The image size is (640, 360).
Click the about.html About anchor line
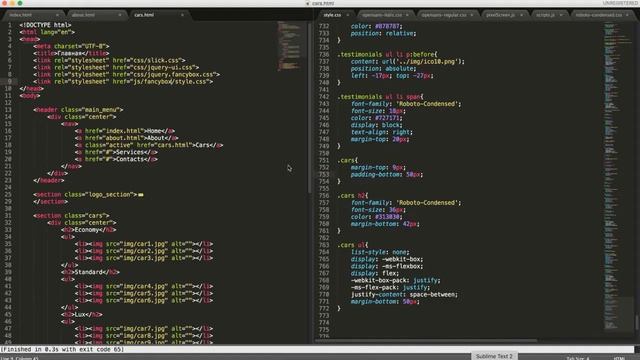127,138
